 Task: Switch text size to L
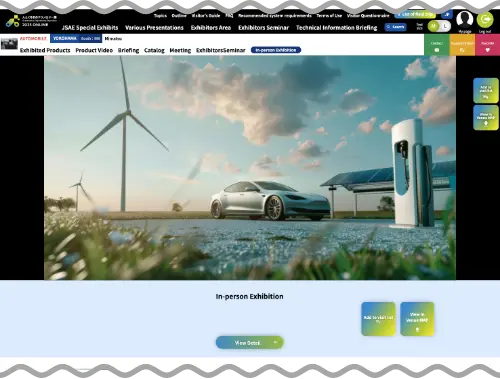click(445, 26)
